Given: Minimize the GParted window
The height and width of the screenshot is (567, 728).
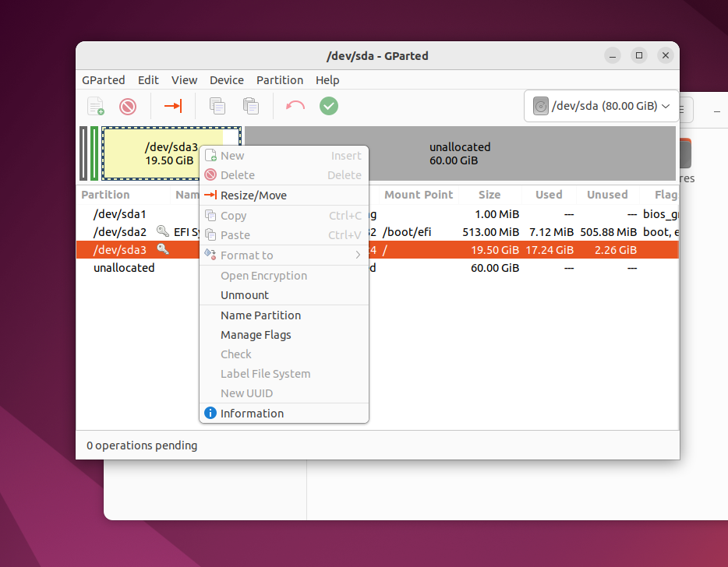Looking at the screenshot, I should (613, 55).
